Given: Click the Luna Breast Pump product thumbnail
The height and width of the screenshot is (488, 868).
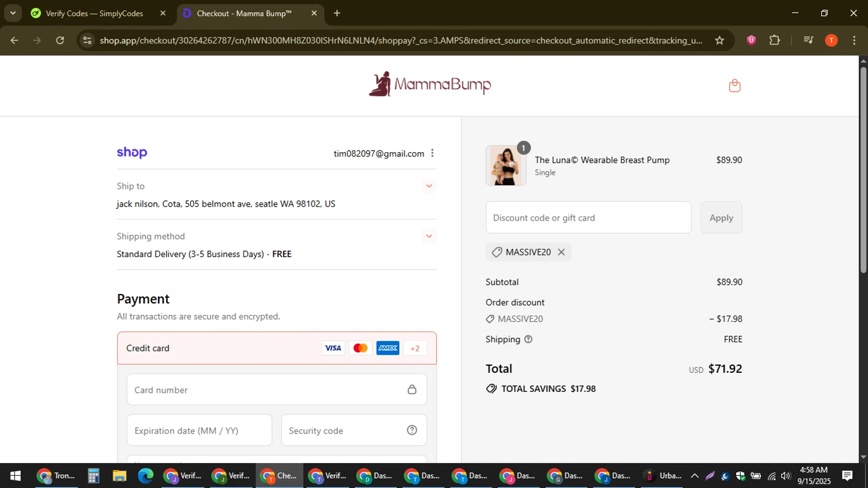Looking at the screenshot, I should coord(506,166).
